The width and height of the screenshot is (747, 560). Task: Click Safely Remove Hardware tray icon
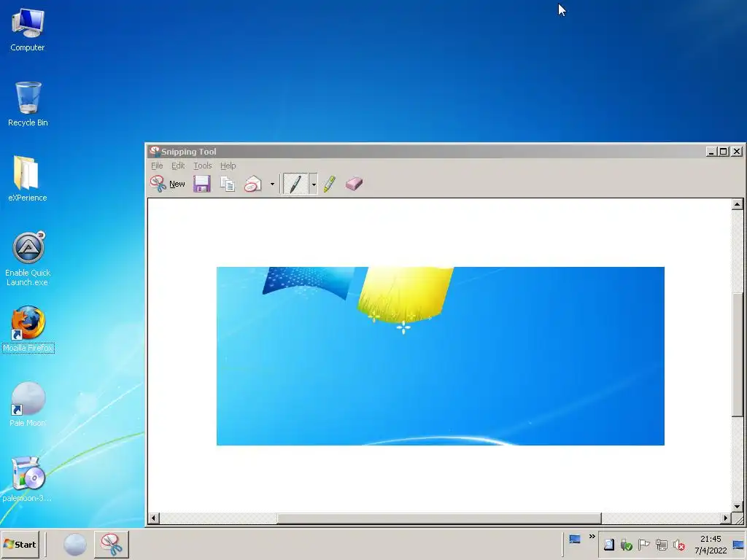626,544
